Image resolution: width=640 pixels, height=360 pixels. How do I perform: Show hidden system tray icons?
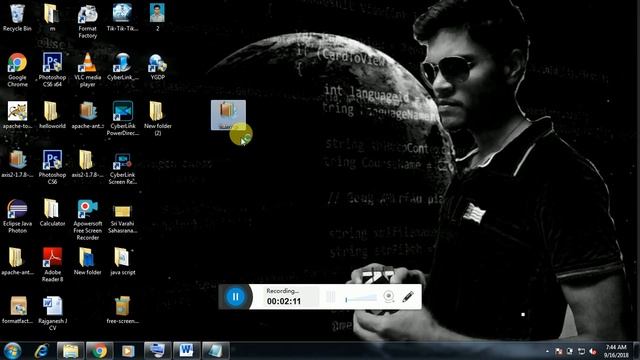[547, 351]
